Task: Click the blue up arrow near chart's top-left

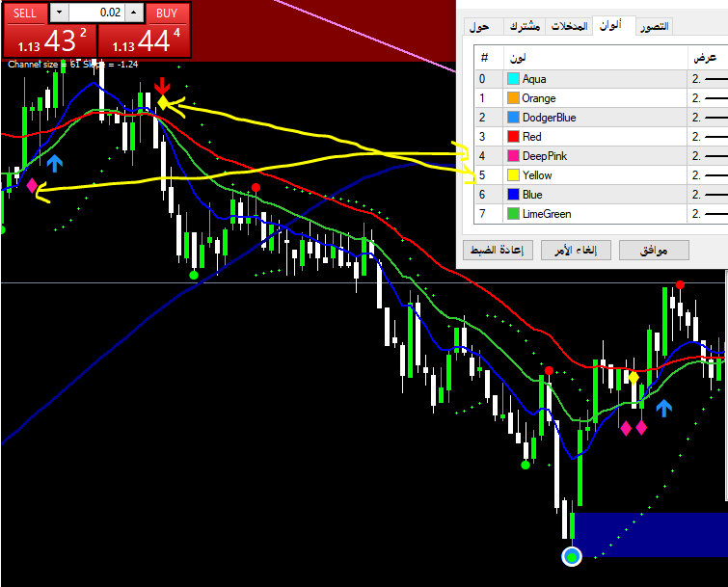Action: coord(55,162)
